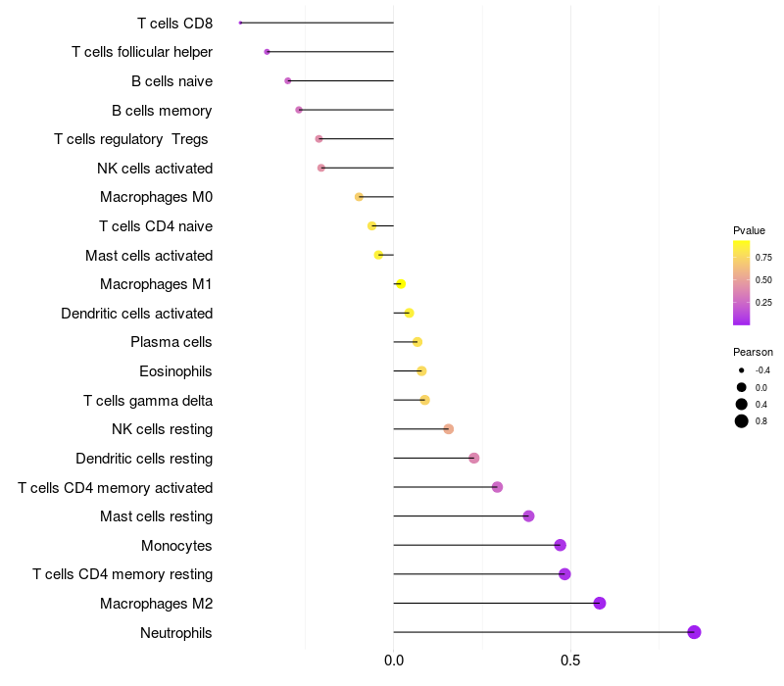Click the B cells naive dot
This screenshot has height=686, width=784.
tap(287, 80)
